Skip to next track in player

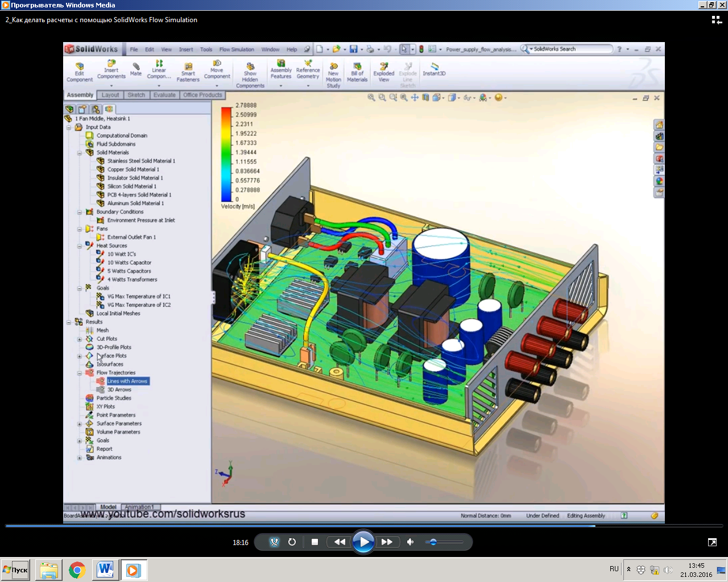[x=387, y=542]
